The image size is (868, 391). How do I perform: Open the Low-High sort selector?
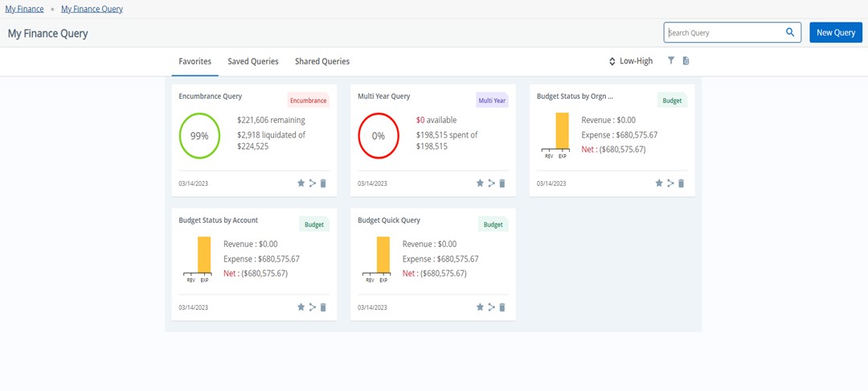tap(631, 61)
